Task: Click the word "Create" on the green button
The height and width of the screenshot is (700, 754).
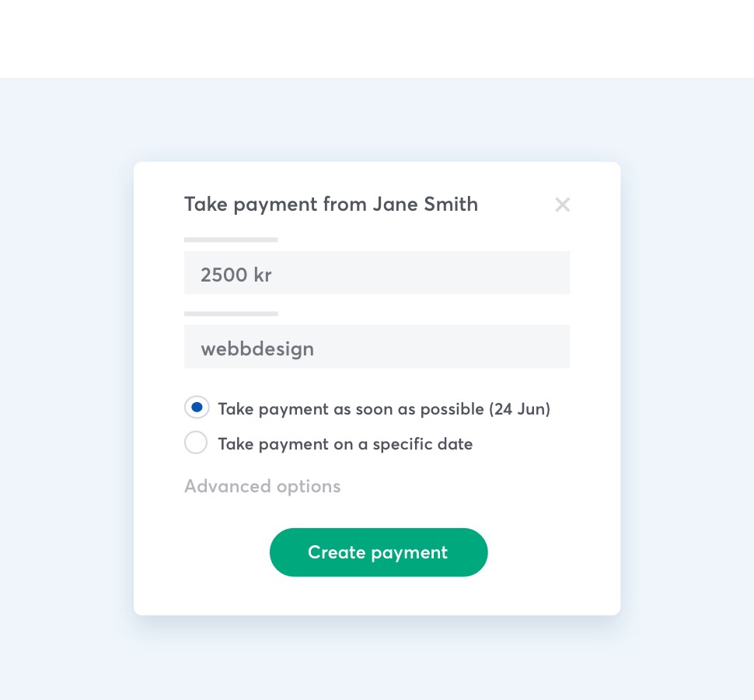Action: point(337,552)
